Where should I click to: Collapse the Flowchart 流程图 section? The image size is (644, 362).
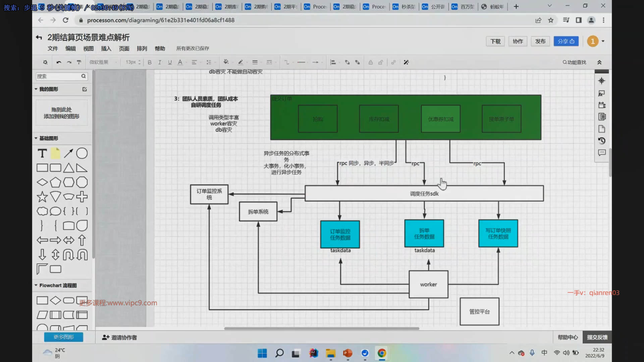pos(36,285)
